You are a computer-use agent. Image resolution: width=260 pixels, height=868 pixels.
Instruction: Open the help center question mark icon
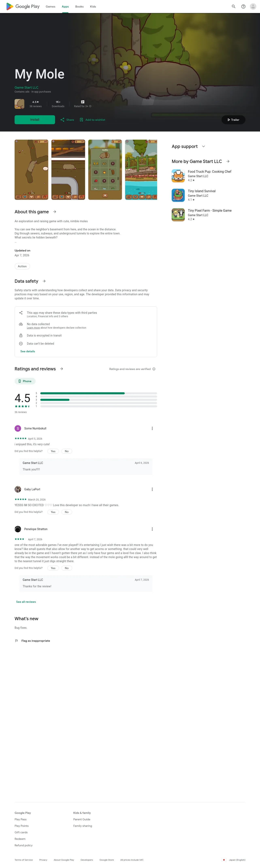point(243,6)
